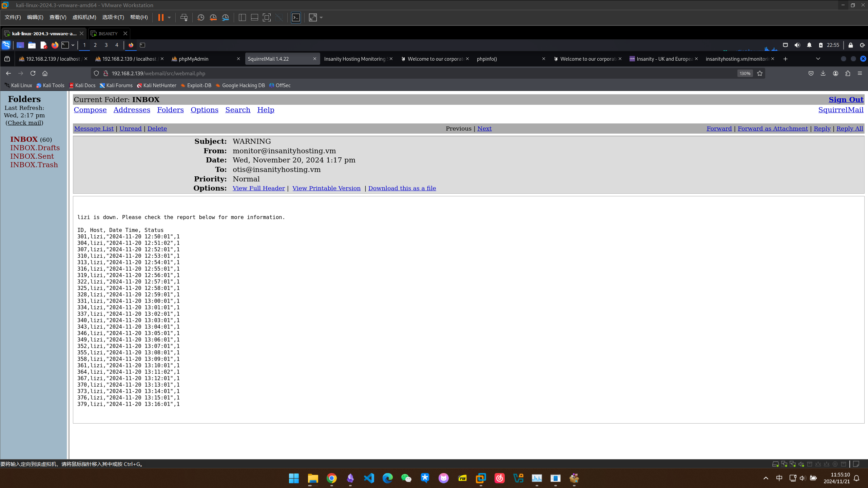Open Firefox extensions puzzle icon
This screenshot has width=868, height=488.
(x=848, y=73)
